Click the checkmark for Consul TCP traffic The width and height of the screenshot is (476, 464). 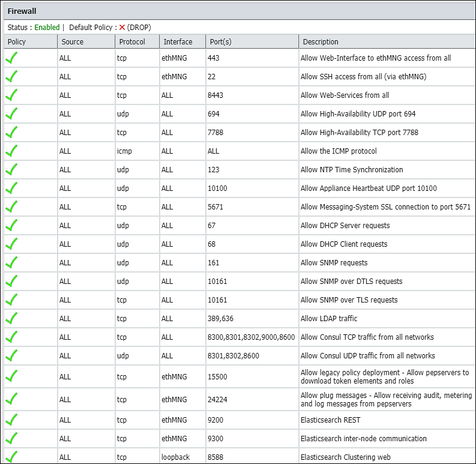coord(11,337)
